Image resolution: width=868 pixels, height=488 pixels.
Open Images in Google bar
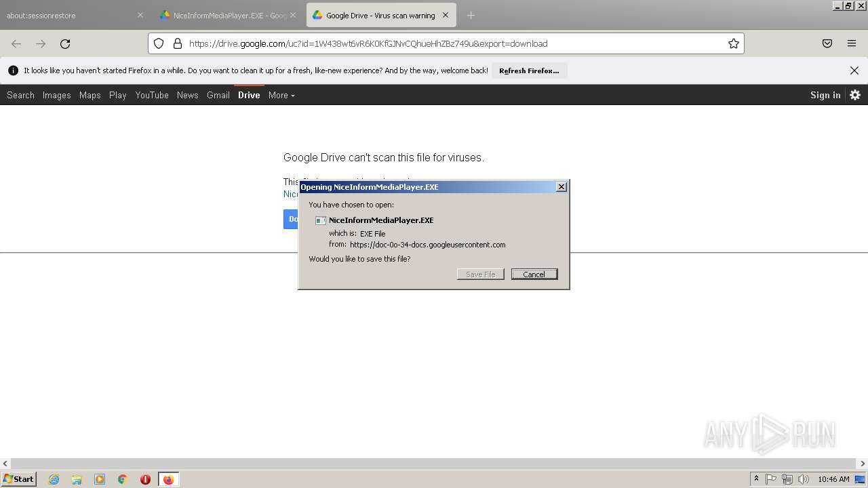tap(57, 95)
